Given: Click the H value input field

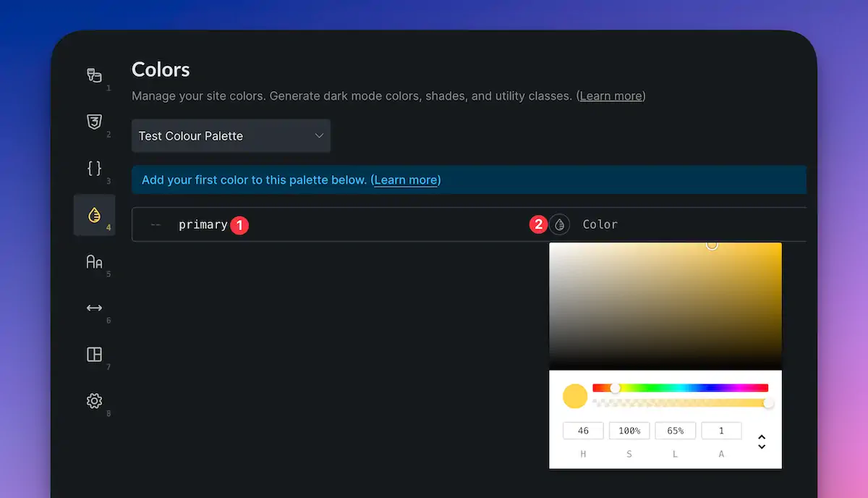Looking at the screenshot, I should coord(583,430).
